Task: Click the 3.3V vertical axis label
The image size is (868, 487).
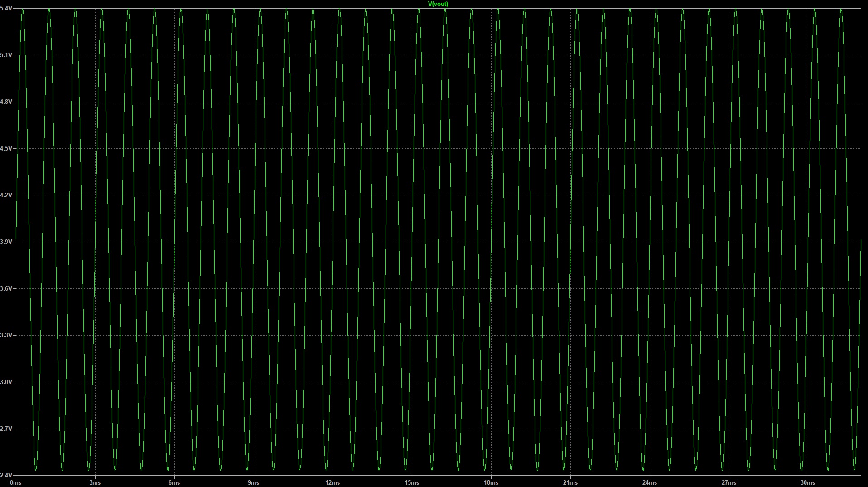Action: click(6, 335)
